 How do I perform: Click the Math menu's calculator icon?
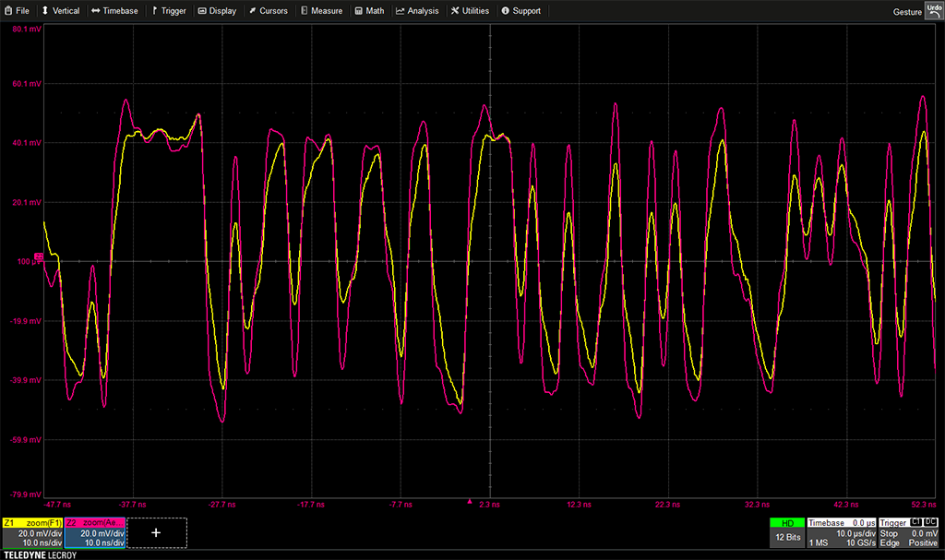[358, 11]
